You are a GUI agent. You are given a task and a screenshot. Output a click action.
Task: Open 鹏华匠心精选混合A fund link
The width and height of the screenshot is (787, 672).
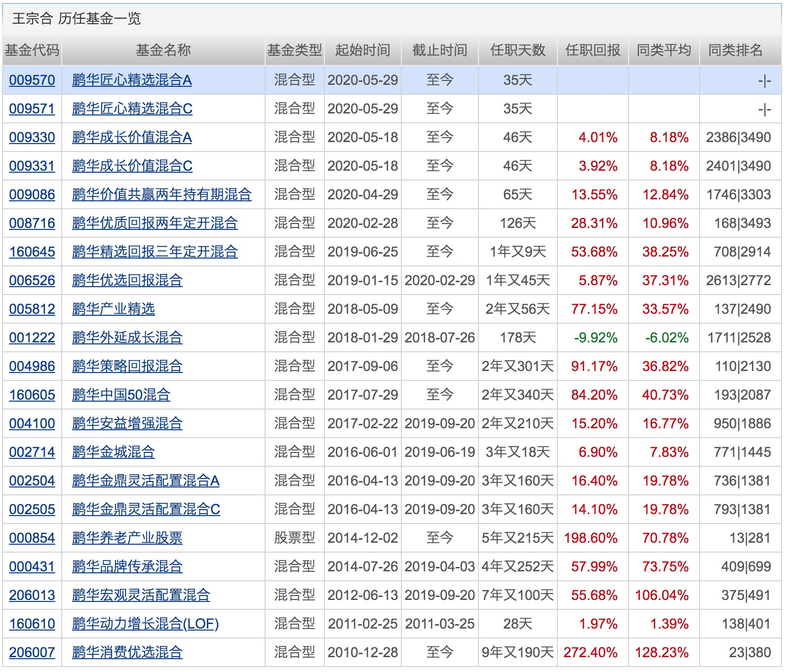(x=132, y=80)
